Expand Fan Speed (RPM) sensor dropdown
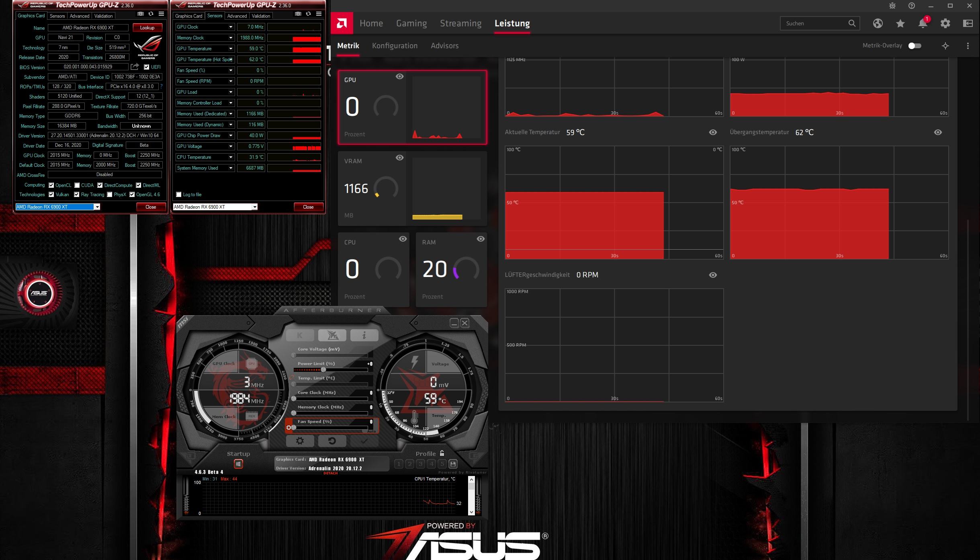 coord(231,81)
